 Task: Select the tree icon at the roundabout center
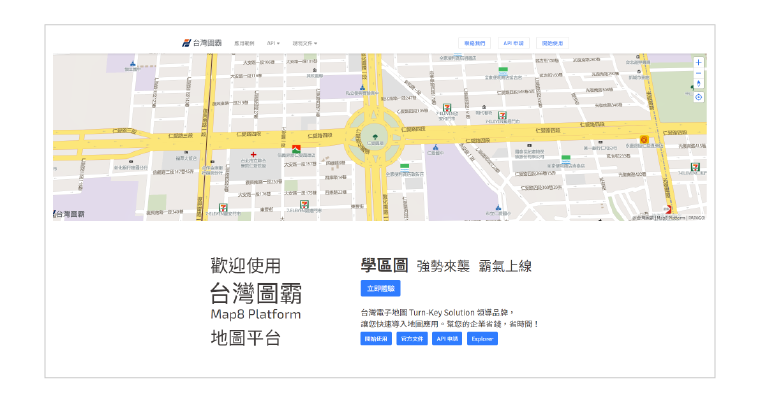(375, 137)
